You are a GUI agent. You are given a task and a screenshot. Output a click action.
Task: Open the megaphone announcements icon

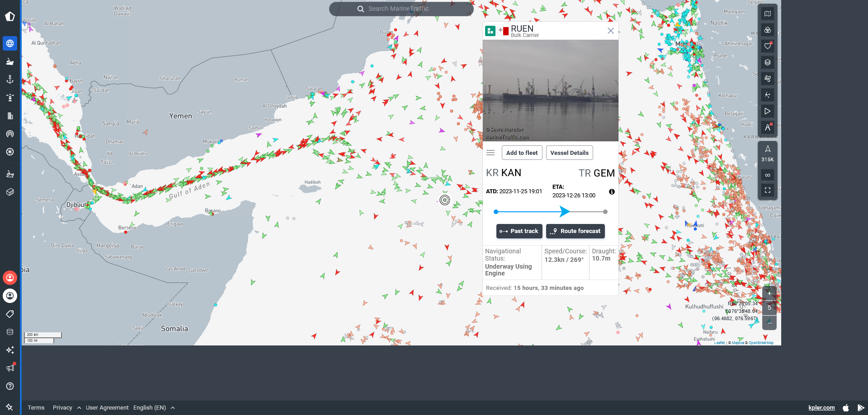[x=10, y=368]
